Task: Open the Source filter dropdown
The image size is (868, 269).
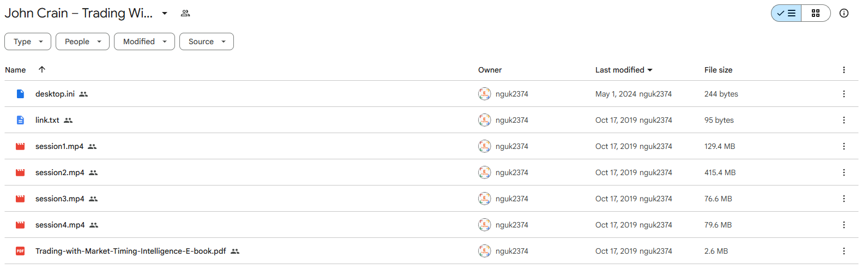Action: [x=207, y=41]
